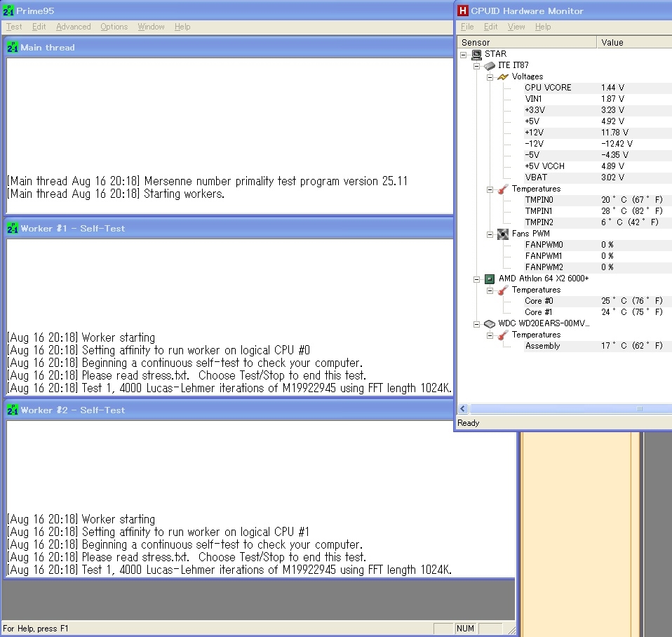The height and width of the screenshot is (637, 672).
Task: Open the View menu in Hardware Monitor
Action: (x=516, y=27)
